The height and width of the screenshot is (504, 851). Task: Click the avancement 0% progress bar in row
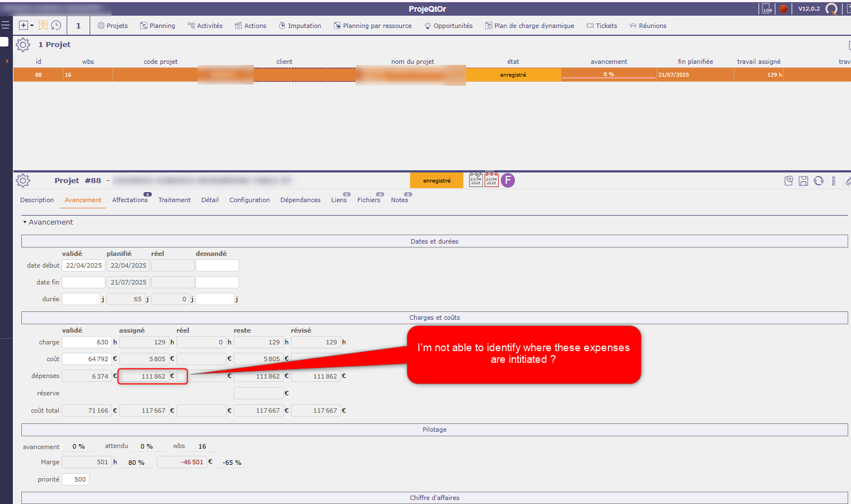(608, 74)
